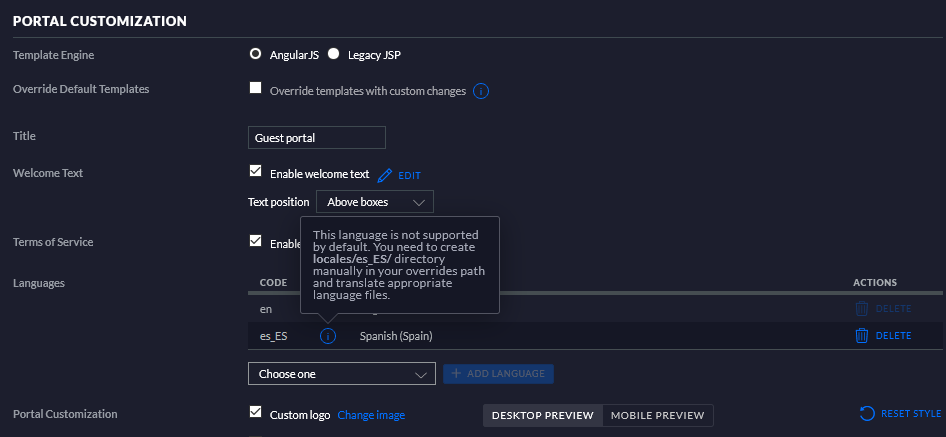Image resolution: width=946 pixels, height=437 pixels.
Task: Switch to the Desktop Preview tab
Action: coord(543,415)
